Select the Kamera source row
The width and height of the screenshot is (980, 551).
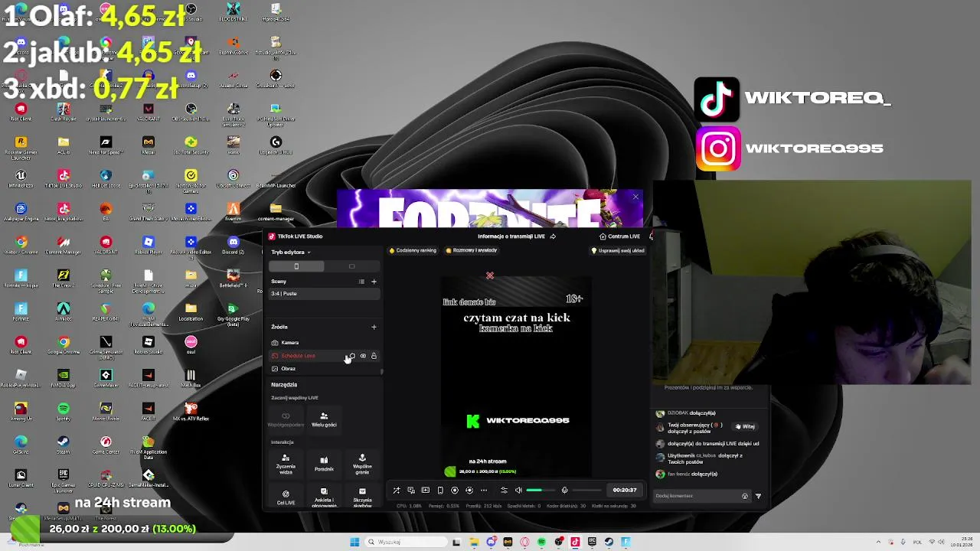click(x=325, y=343)
